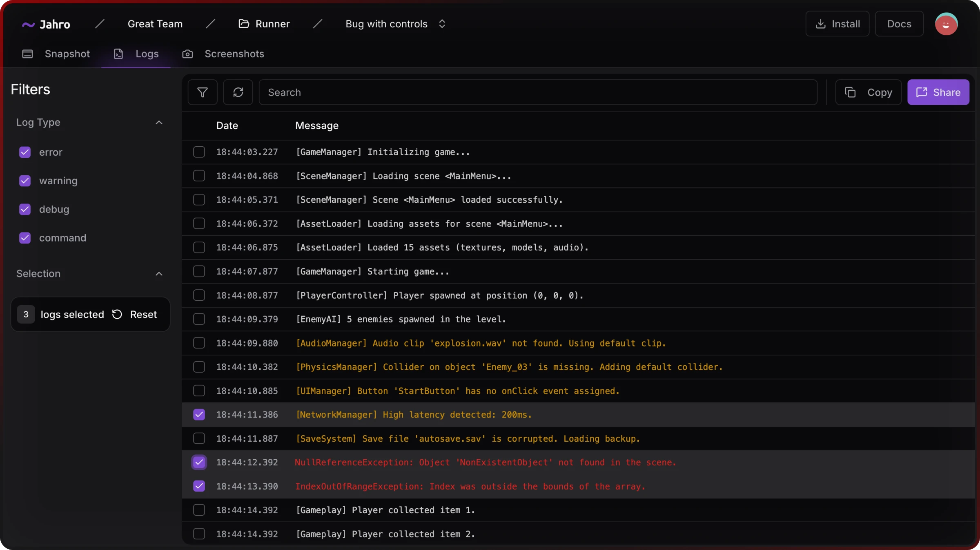Click the Reset selection icon
Viewport: 980px width, 550px height.
coord(117,314)
